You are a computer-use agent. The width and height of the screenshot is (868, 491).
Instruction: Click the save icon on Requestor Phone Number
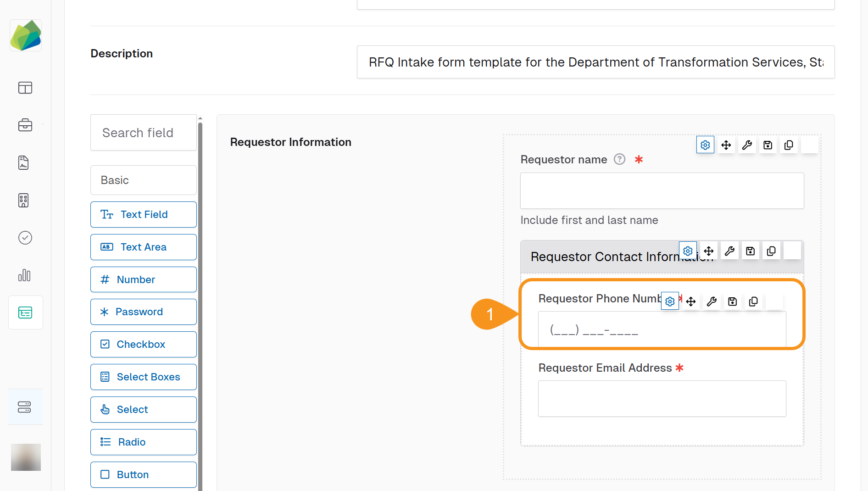coord(733,301)
